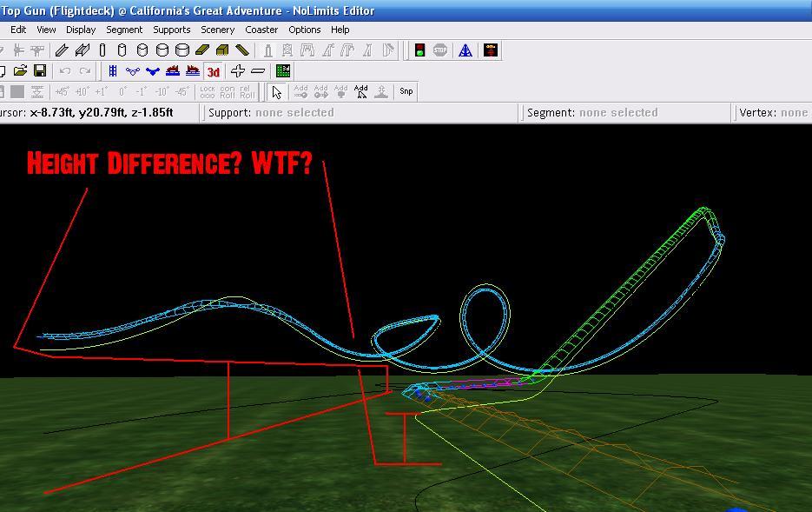Click the +1° roll button
The height and width of the screenshot is (512, 812).
click(102, 92)
